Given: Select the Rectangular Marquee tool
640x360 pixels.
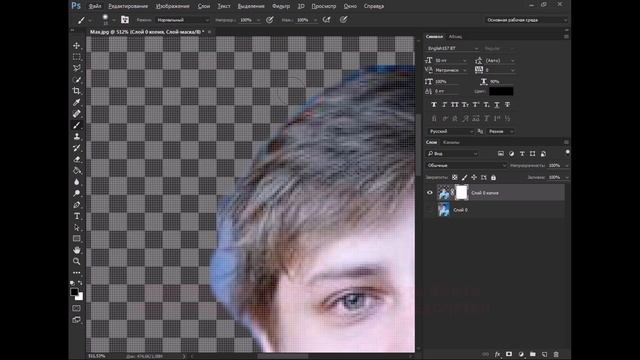Looking at the screenshot, I should pos(76,57).
